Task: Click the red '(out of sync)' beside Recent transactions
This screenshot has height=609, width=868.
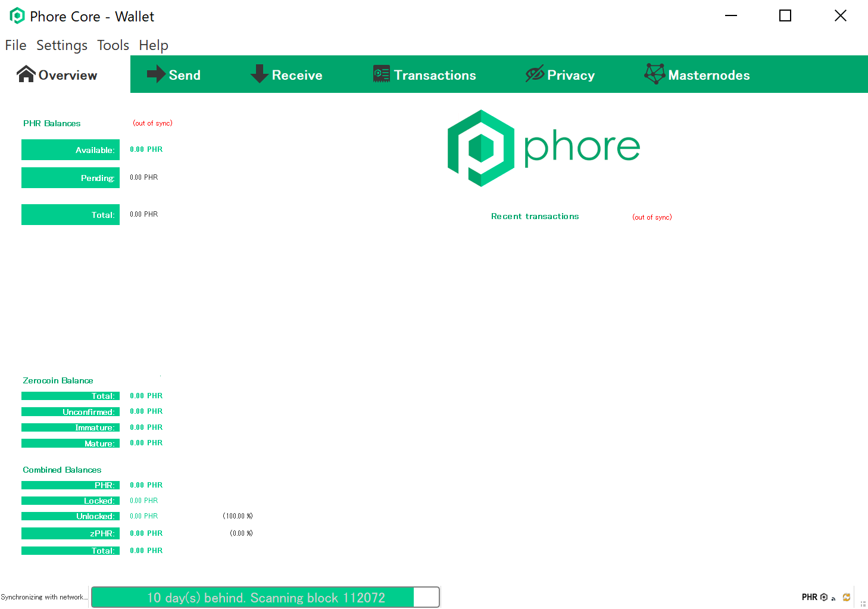Action: (x=652, y=217)
